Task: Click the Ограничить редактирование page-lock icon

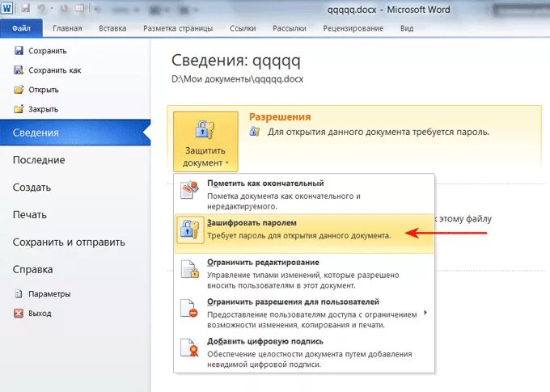Action: pos(189,269)
